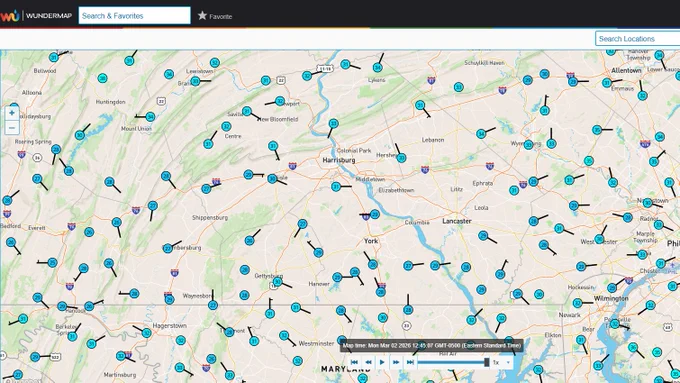Screen dimensions: 680x383
Task: Step back one frame with rewind
Action: [368, 362]
